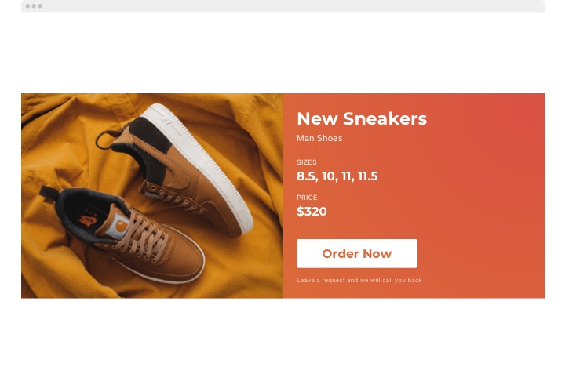This screenshot has width=565, height=392.
Task: Click the sizes list 8.5, 10, 11, 11.5
Action: (x=337, y=176)
